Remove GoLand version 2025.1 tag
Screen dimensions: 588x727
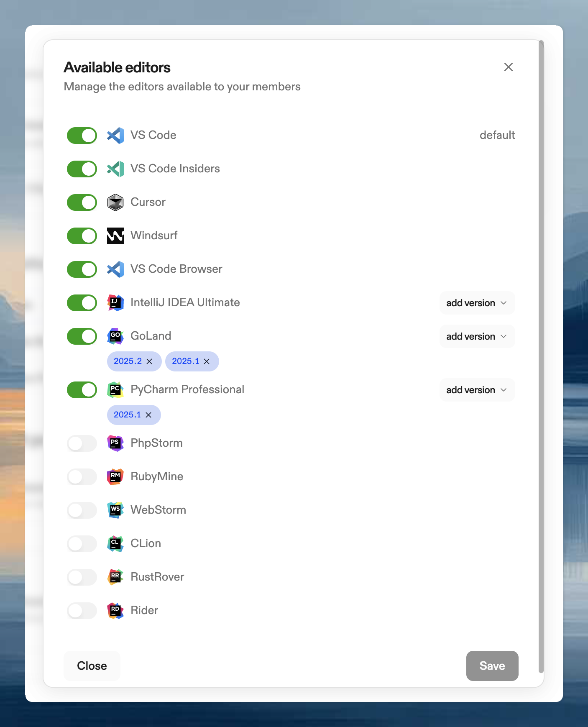coord(207,361)
